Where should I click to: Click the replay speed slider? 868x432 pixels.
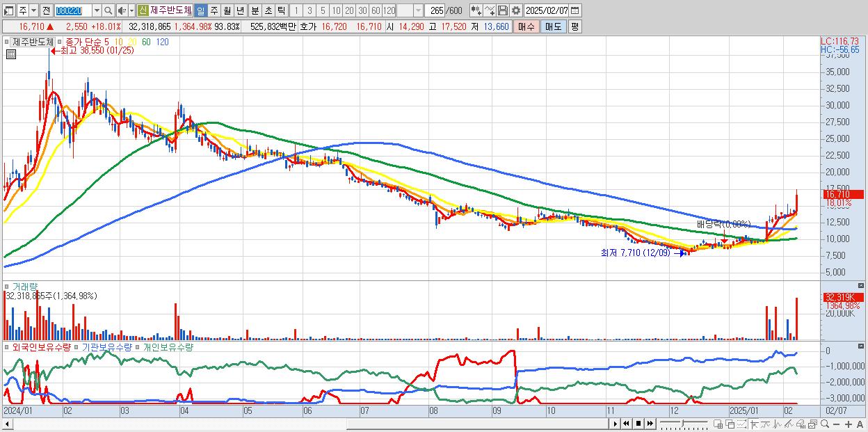coord(684,424)
